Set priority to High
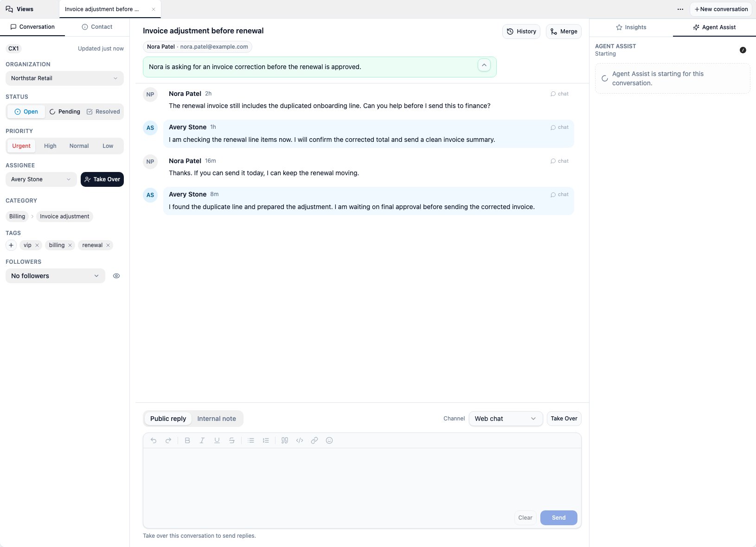756x547 pixels. click(x=50, y=146)
